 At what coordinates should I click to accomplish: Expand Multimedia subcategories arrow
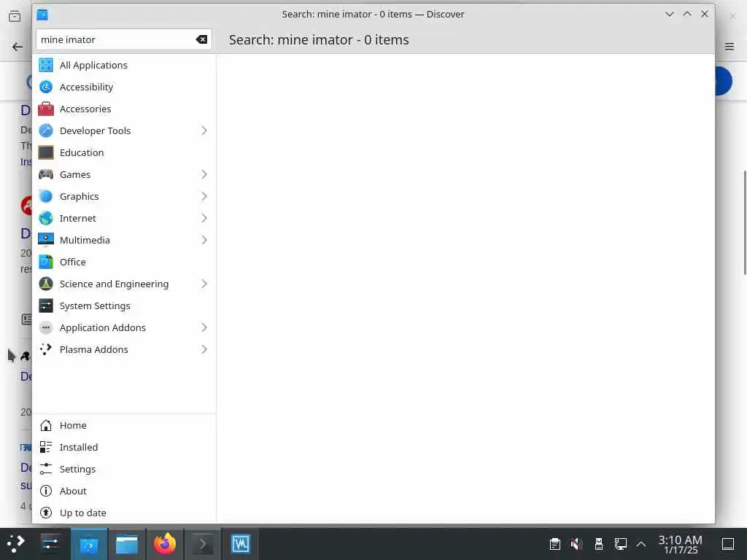[x=204, y=240]
